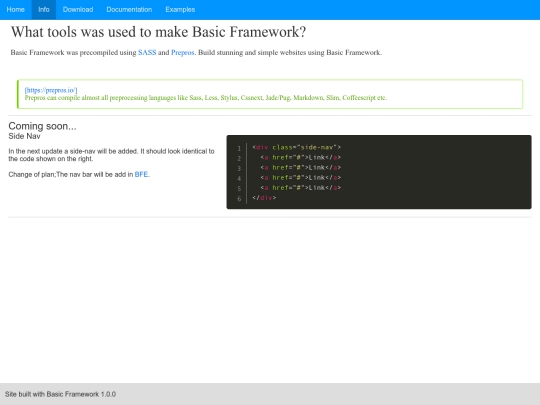Follow the SASS hyperlink

147,52
